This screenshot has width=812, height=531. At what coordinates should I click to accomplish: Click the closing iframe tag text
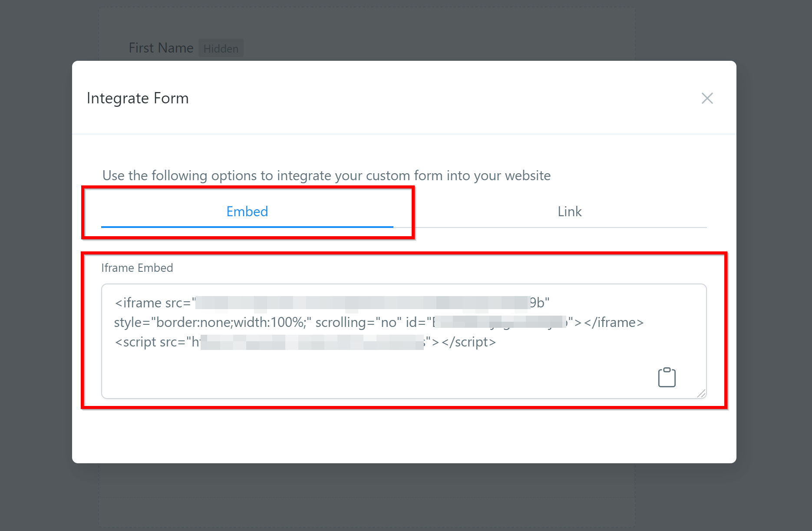[614, 323]
